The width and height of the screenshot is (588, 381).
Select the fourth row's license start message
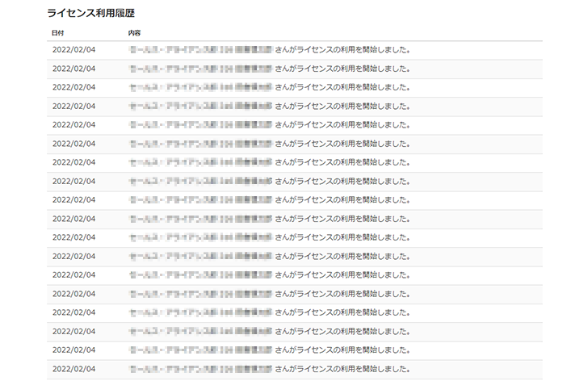(x=343, y=106)
